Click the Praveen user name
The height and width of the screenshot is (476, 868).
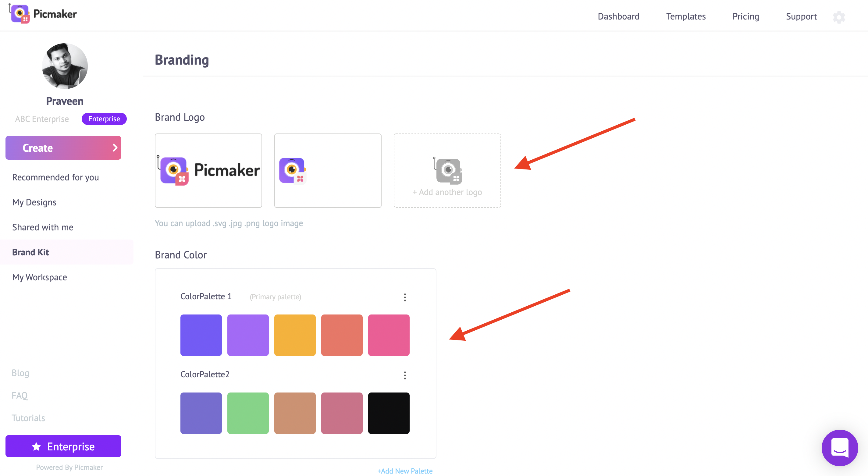[x=65, y=101]
